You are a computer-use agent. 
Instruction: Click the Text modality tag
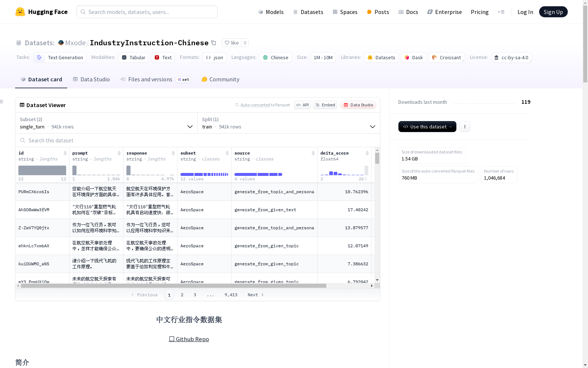click(x=163, y=57)
